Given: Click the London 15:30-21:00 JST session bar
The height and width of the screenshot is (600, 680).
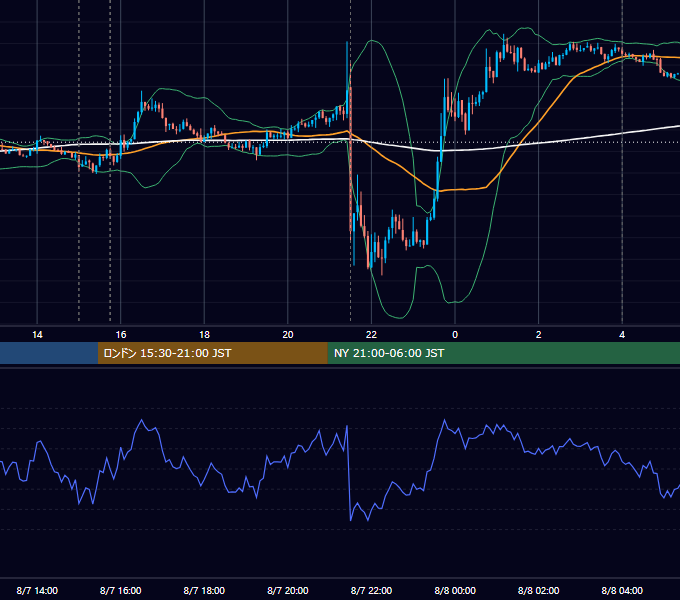Looking at the screenshot, I should pos(212,353).
